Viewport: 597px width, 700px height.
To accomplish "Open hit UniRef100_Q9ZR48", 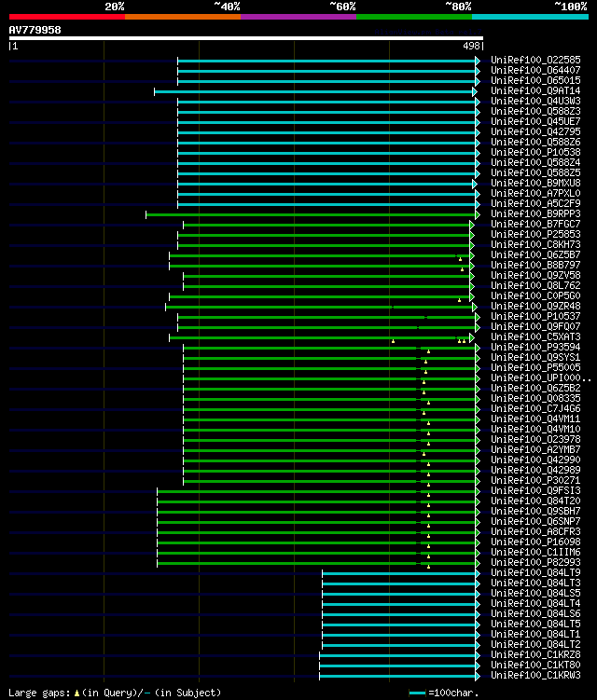I will pyautogui.click(x=535, y=307).
